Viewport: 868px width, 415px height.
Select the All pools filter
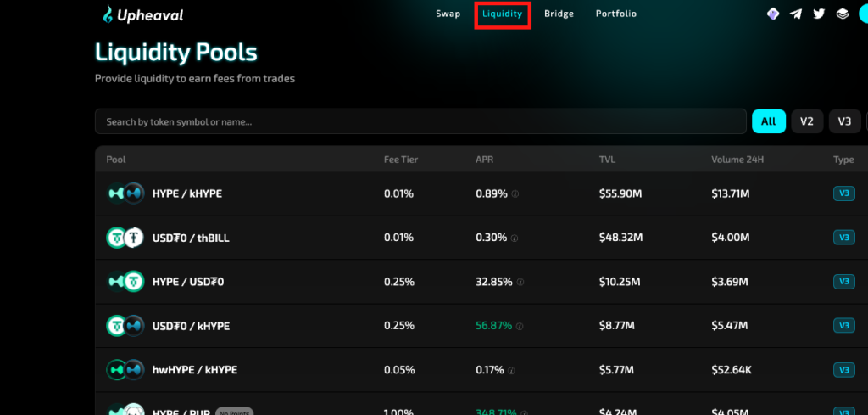768,121
